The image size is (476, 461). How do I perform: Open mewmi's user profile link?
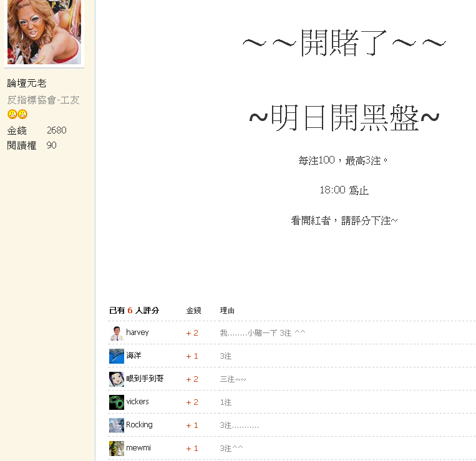pyautogui.click(x=138, y=448)
